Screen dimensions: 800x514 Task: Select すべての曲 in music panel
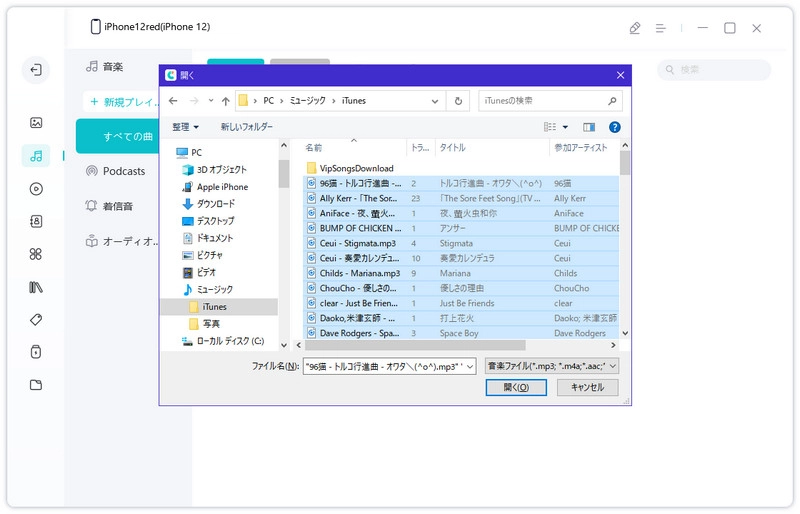click(x=118, y=136)
